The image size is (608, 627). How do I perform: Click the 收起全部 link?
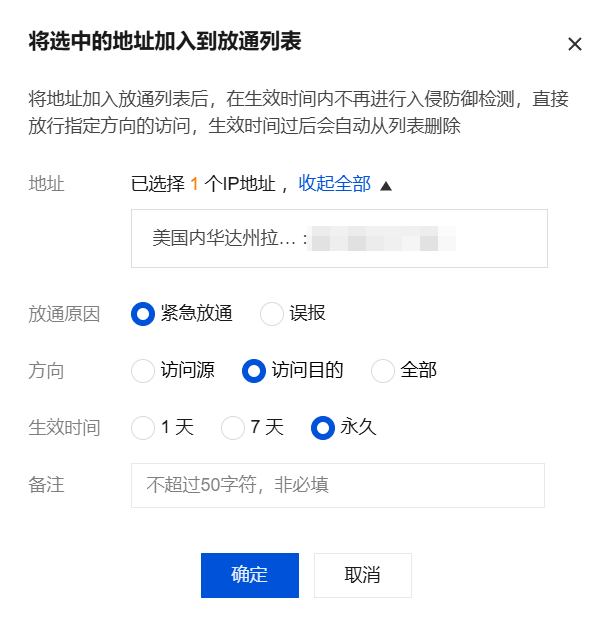[x=335, y=184]
